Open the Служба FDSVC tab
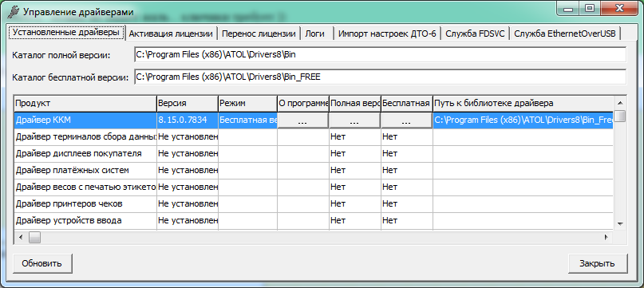Viewport: 644px width, 288px height. click(x=476, y=34)
